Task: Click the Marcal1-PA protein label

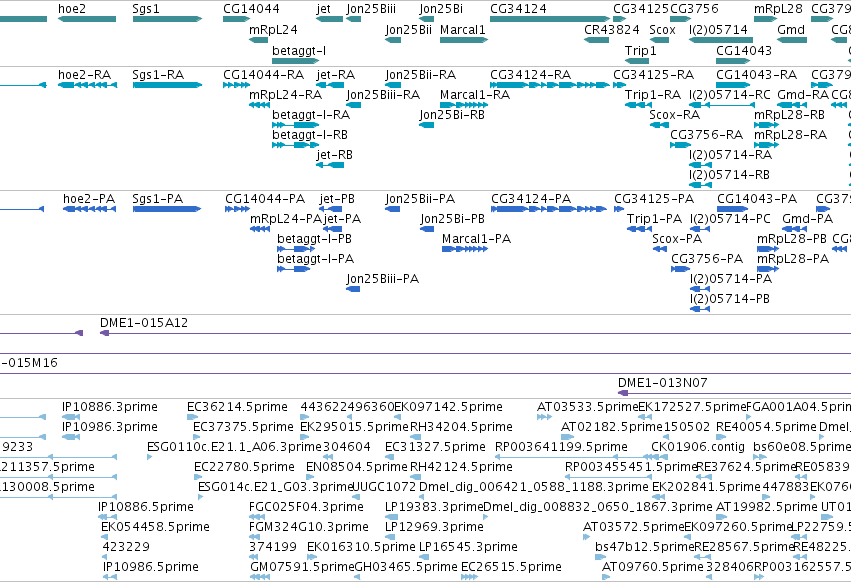Action: [476, 238]
